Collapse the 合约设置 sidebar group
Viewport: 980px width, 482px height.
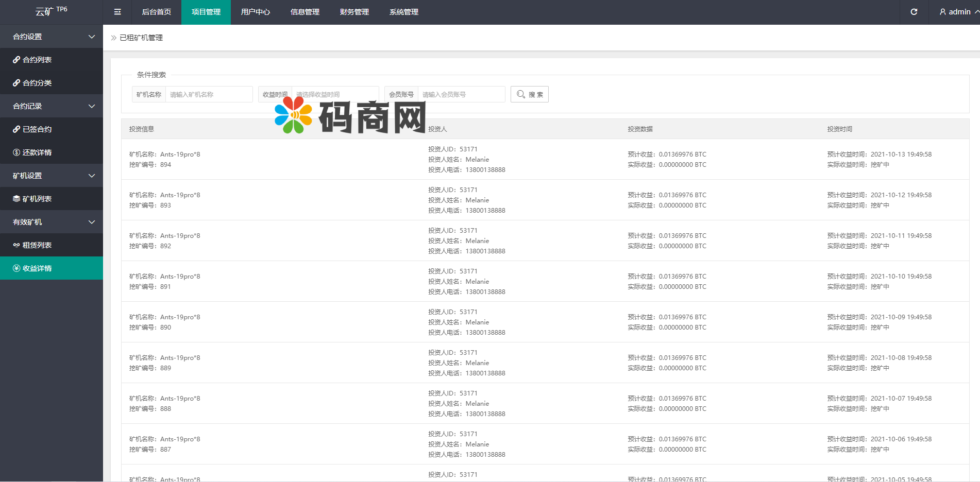pyautogui.click(x=92, y=37)
